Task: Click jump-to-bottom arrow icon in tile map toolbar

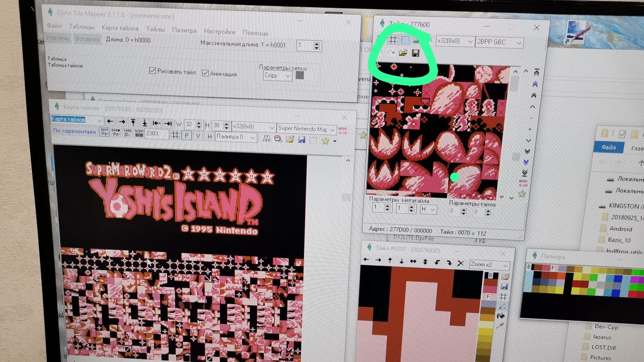Action: pos(145,122)
